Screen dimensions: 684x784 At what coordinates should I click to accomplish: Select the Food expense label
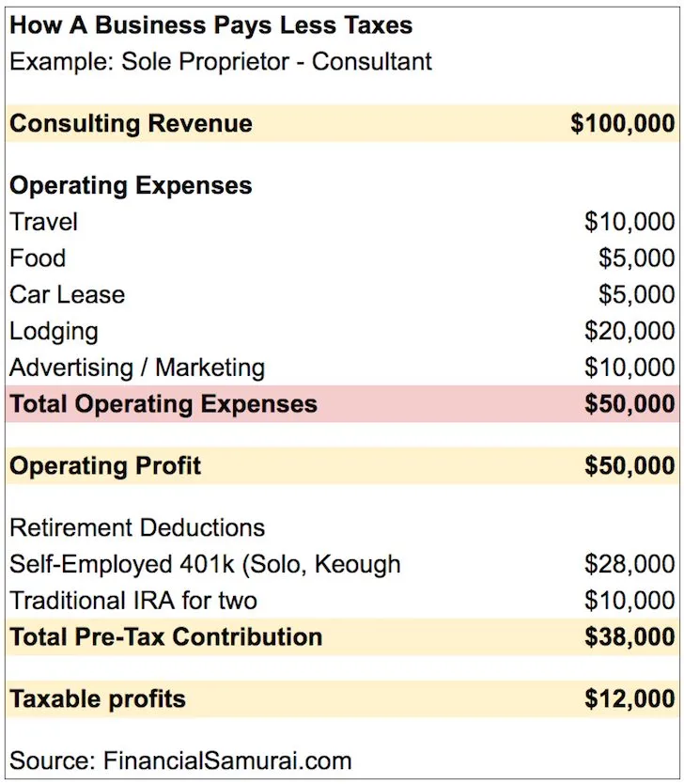(x=38, y=258)
